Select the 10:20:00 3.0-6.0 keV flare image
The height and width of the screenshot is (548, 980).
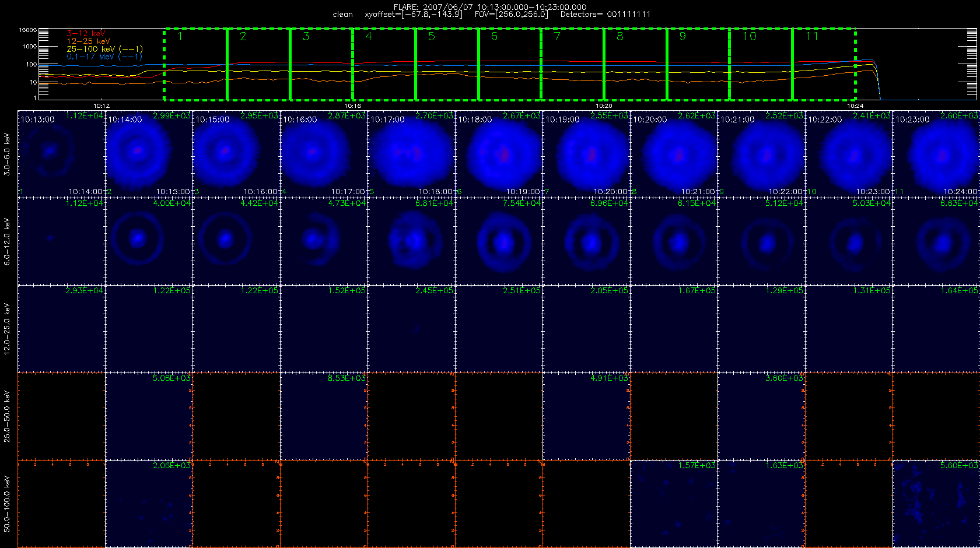point(674,154)
